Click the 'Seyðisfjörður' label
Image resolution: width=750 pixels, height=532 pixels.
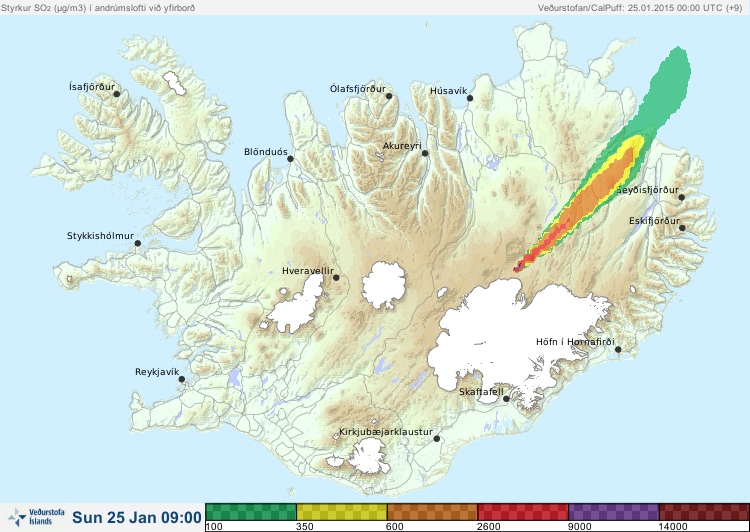[647, 190]
